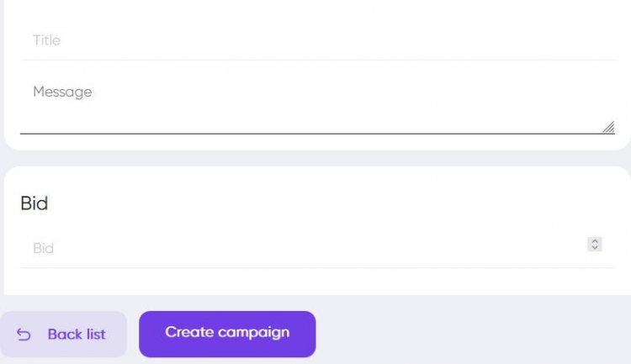Click the Title placeholder text

[46, 40]
